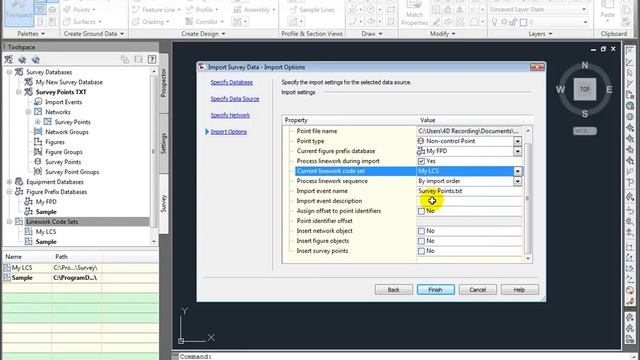Switch to Survey tab in Toolspace

[163, 203]
